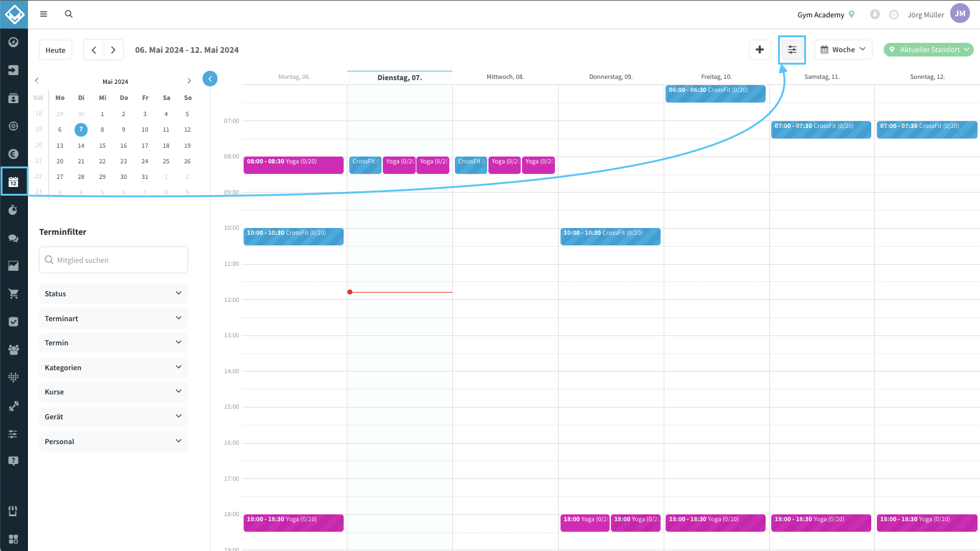
Task: Open the Aktueller Standort dropdown
Action: 928,50
